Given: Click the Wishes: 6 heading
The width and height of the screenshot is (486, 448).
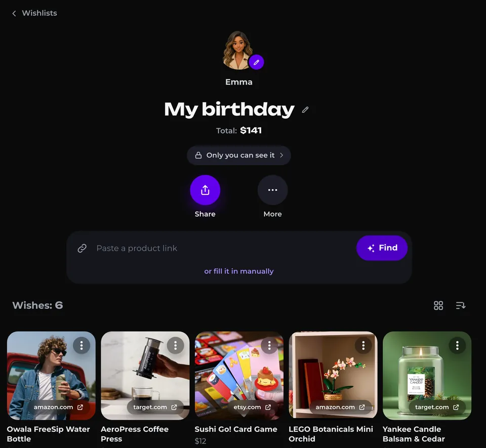Looking at the screenshot, I should [x=37, y=305].
